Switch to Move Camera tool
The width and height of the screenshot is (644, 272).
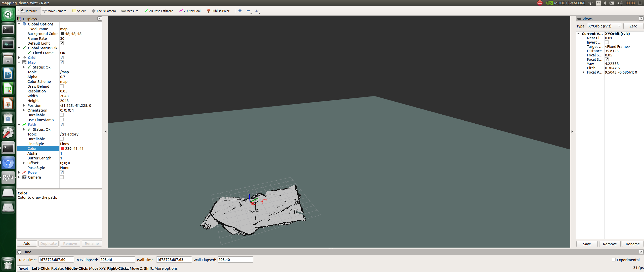tap(54, 11)
